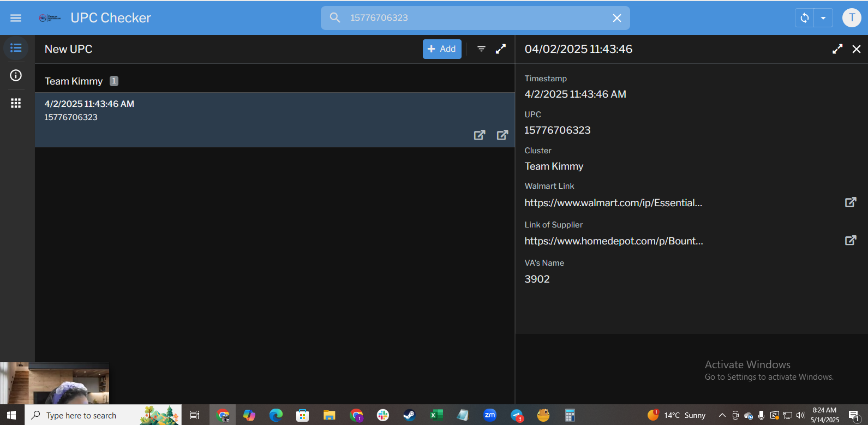Expand the detail panel to fullscreen
This screenshot has width=868, height=425.
point(837,49)
